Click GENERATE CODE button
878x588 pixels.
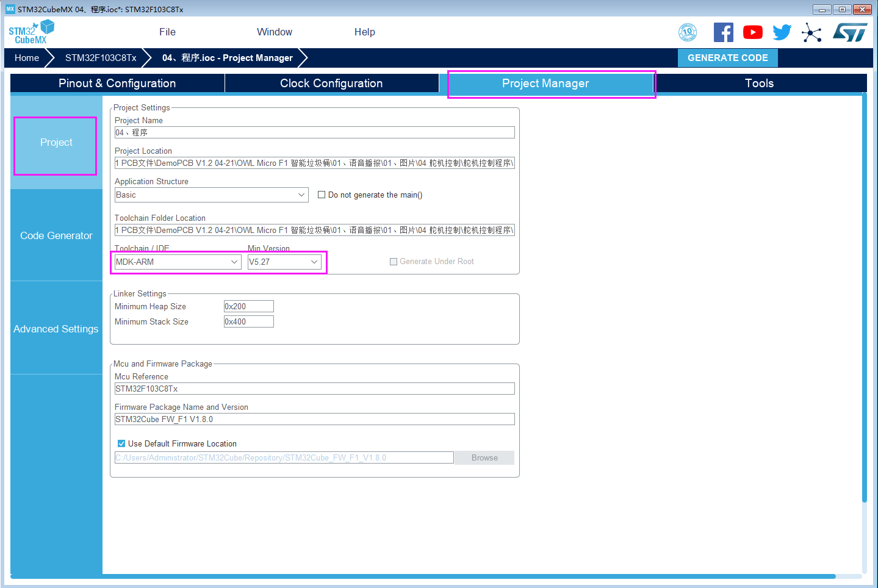(x=728, y=58)
